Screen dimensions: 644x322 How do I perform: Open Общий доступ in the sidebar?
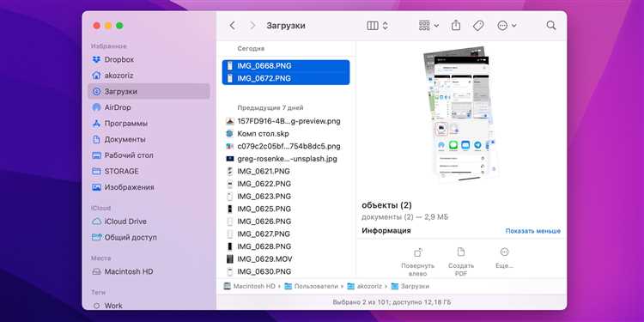[x=149, y=237]
